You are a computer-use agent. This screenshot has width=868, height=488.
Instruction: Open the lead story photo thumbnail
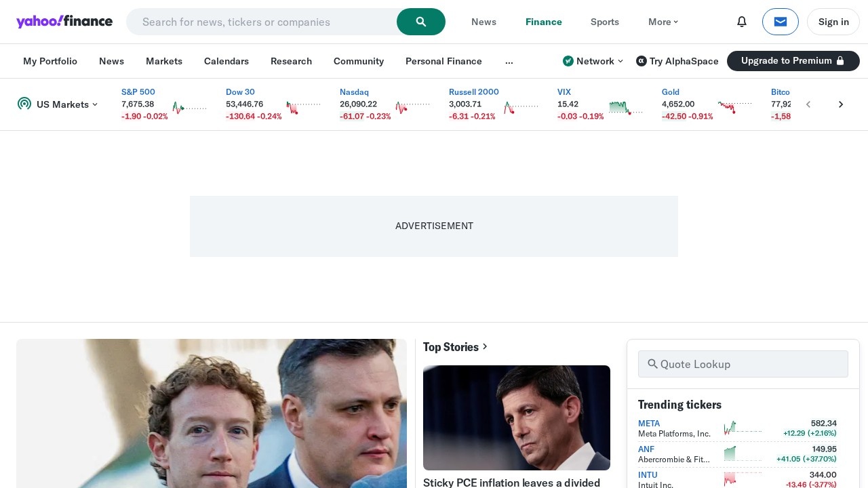[212, 413]
